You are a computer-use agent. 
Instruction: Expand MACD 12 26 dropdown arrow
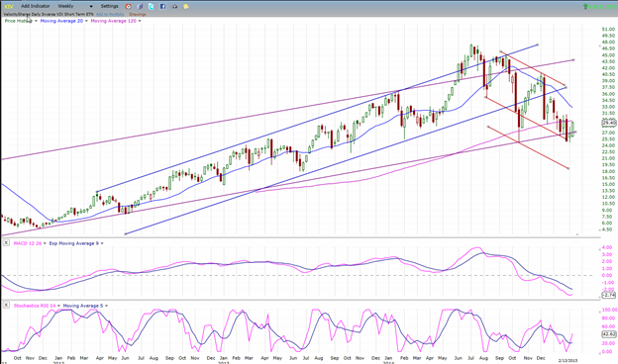tap(45, 243)
